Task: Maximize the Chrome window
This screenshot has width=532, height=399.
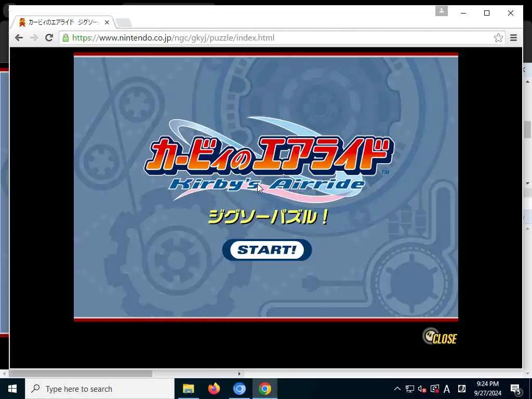Action: [487, 13]
